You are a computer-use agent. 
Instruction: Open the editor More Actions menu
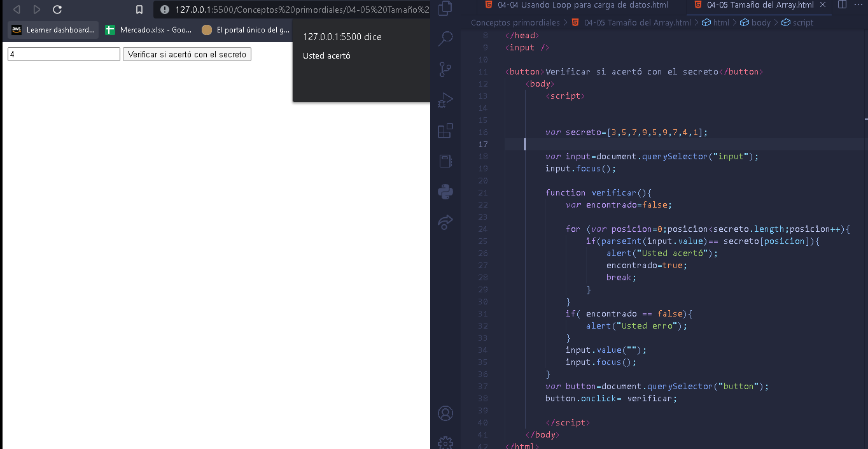(858, 5)
